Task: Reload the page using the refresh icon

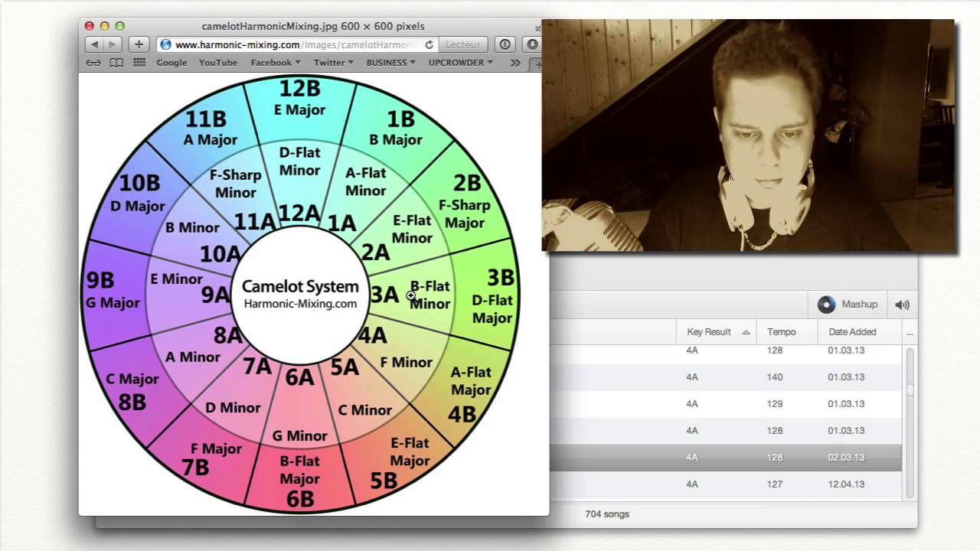Action: coord(429,44)
